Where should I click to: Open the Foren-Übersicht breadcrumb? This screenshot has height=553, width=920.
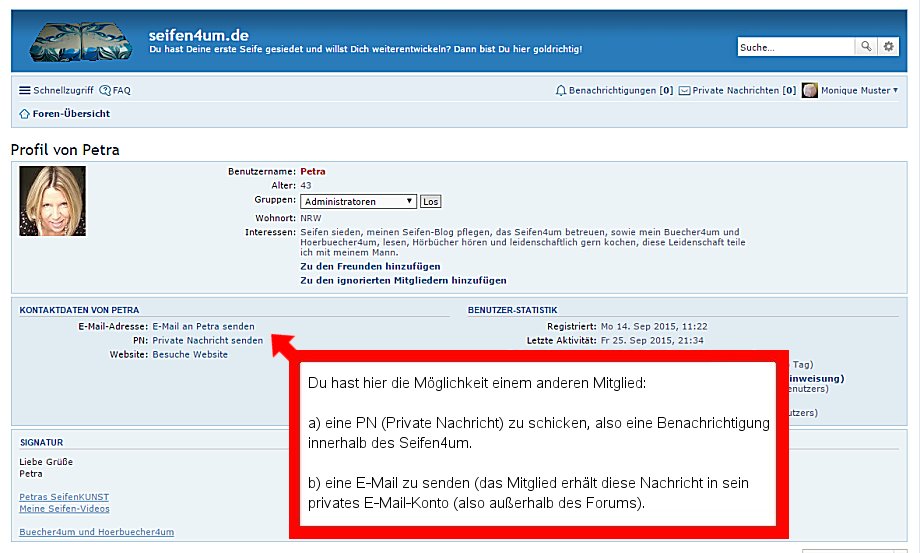(x=71, y=114)
